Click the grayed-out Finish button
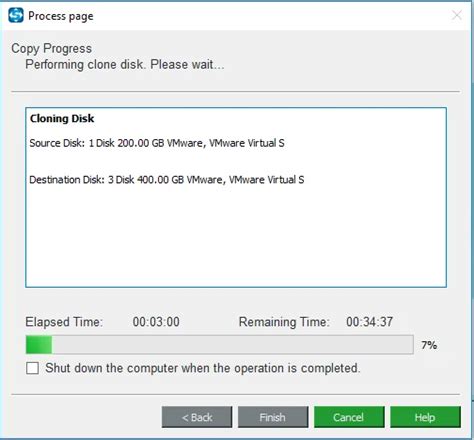The width and height of the screenshot is (474, 440). point(273,417)
